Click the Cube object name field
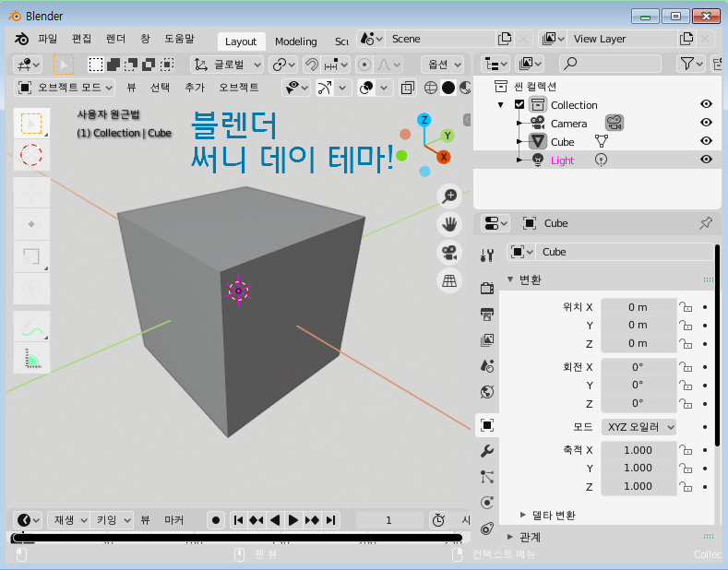 pyautogui.click(x=624, y=252)
